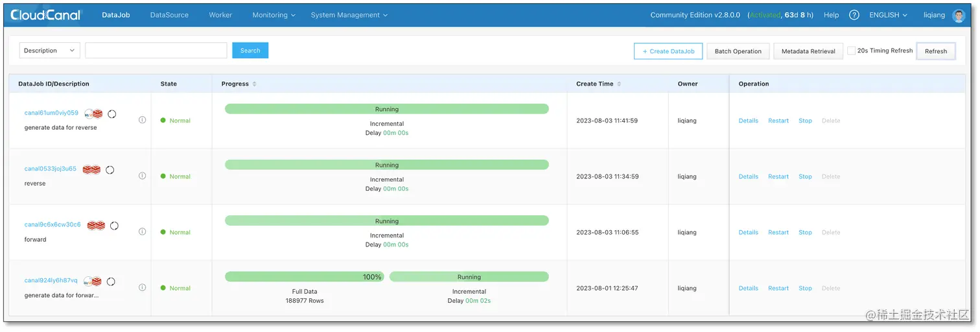Open the ENGLISH language dropdown

click(888, 15)
